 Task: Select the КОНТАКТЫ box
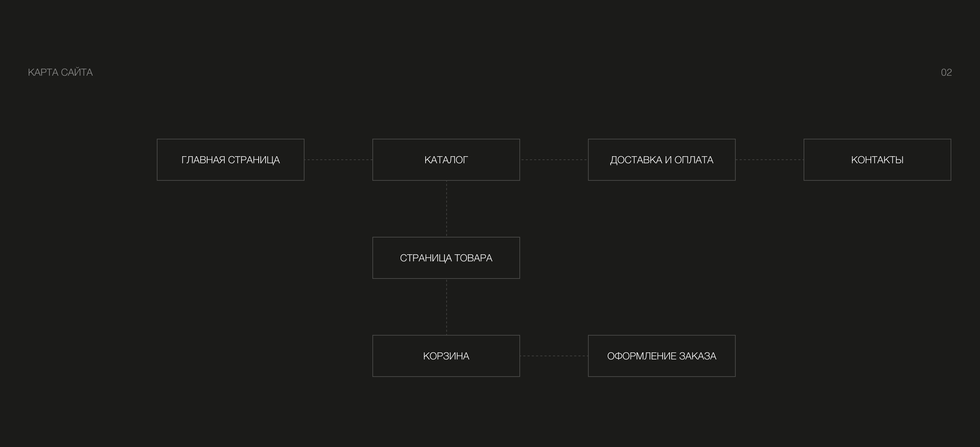click(877, 160)
